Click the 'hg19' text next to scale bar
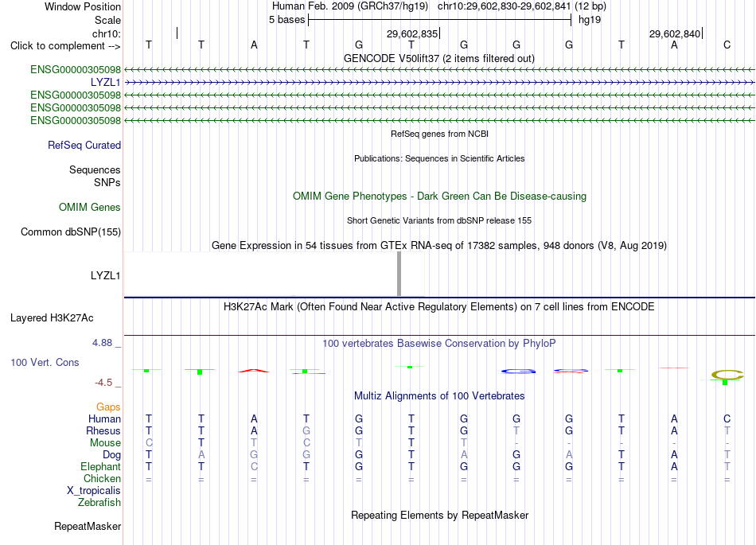This screenshot has width=756, height=545. (589, 20)
